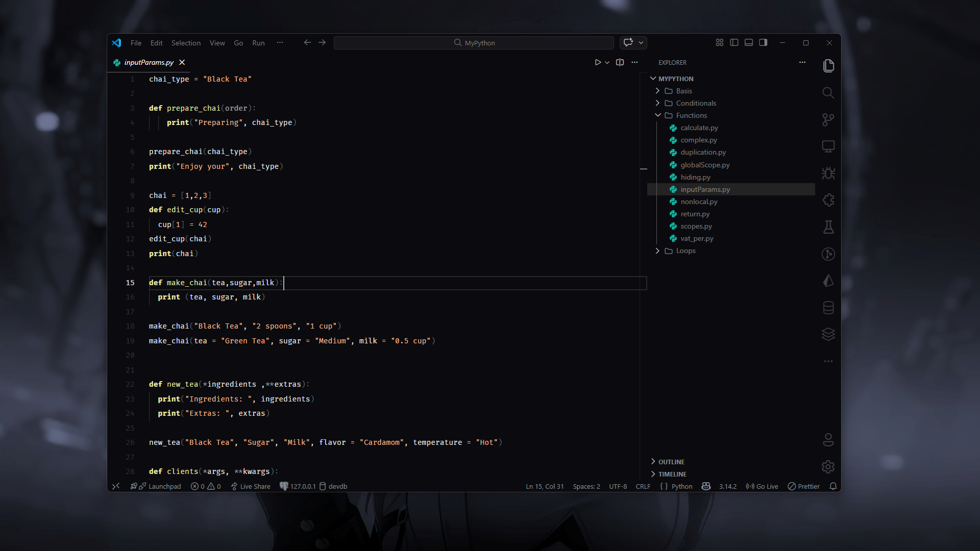Open Run and Debug bug icon
This screenshot has height=551, width=980.
pyautogui.click(x=828, y=173)
